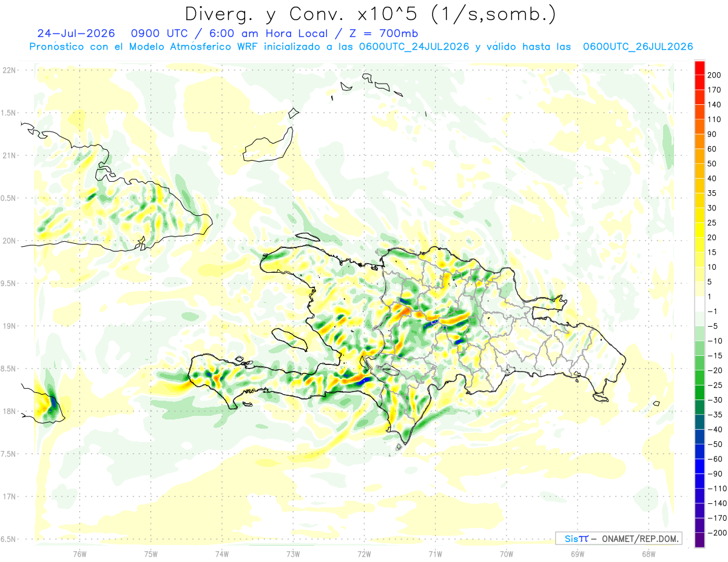Click the 'Z = 700mb' level text

[x=383, y=33]
